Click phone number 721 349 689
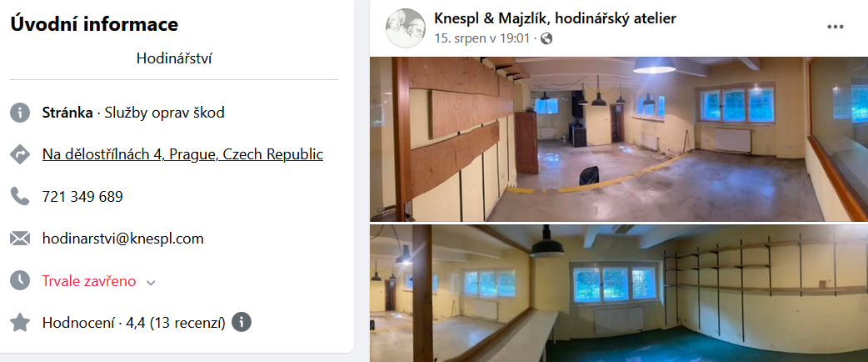Viewport: 868px width, 362px height. 82,196
